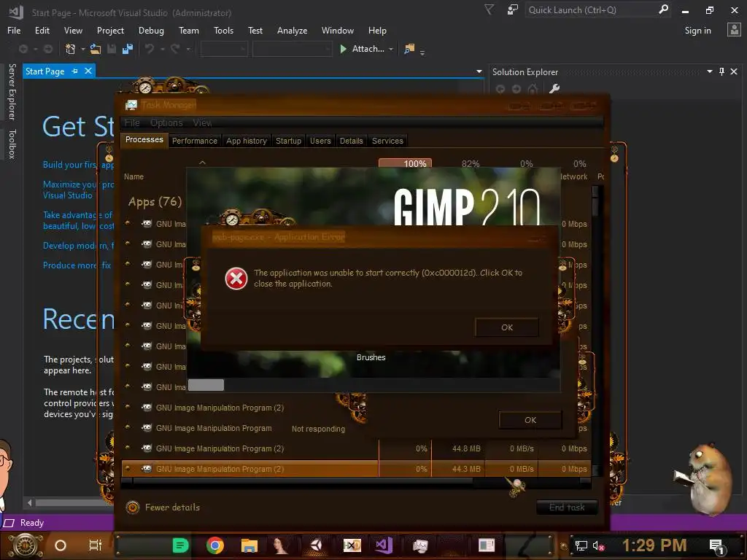Image resolution: width=747 pixels, height=560 pixels.
Task: Open File Explorer on taskbar
Action: point(249,545)
